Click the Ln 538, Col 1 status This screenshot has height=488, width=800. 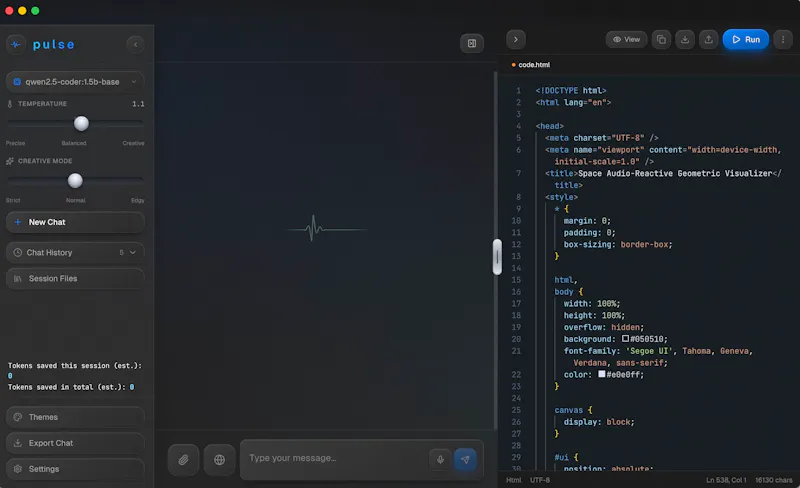pos(726,480)
